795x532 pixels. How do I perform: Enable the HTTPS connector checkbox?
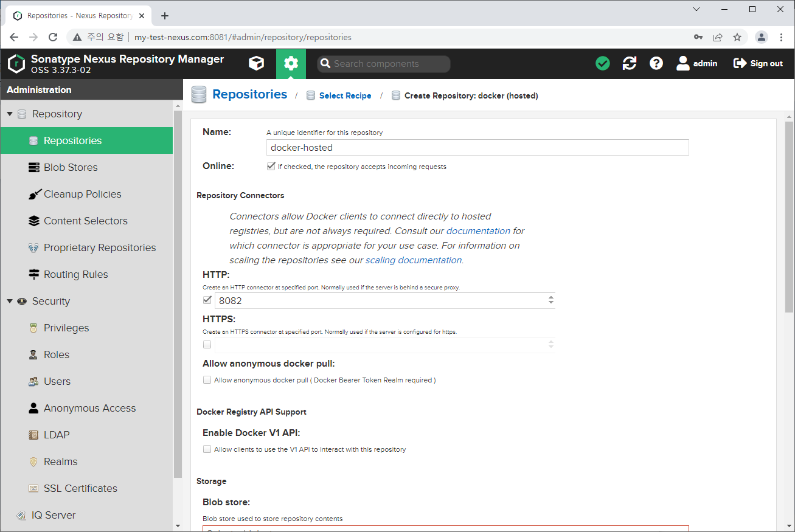tap(207, 345)
